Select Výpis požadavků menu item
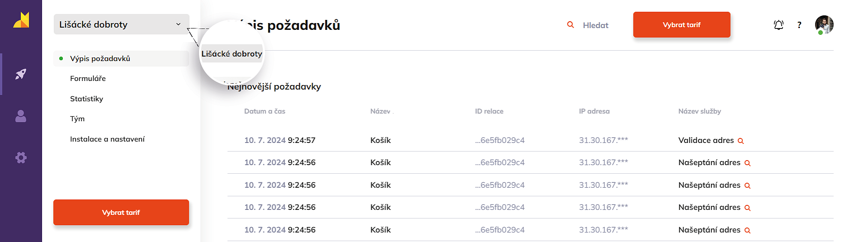Screen dimensions: 868x242 pos(100,58)
